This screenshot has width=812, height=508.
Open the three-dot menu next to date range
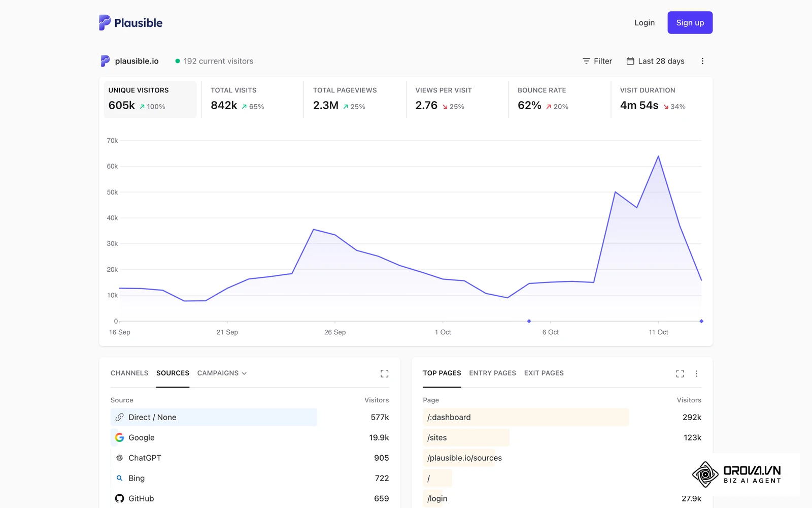pos(702,61)
